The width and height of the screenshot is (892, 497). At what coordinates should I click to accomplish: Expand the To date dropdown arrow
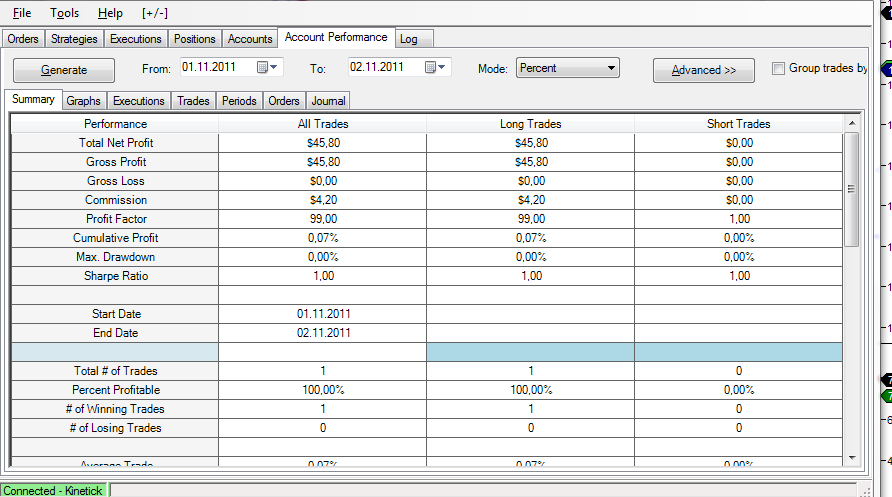[441, 67]
